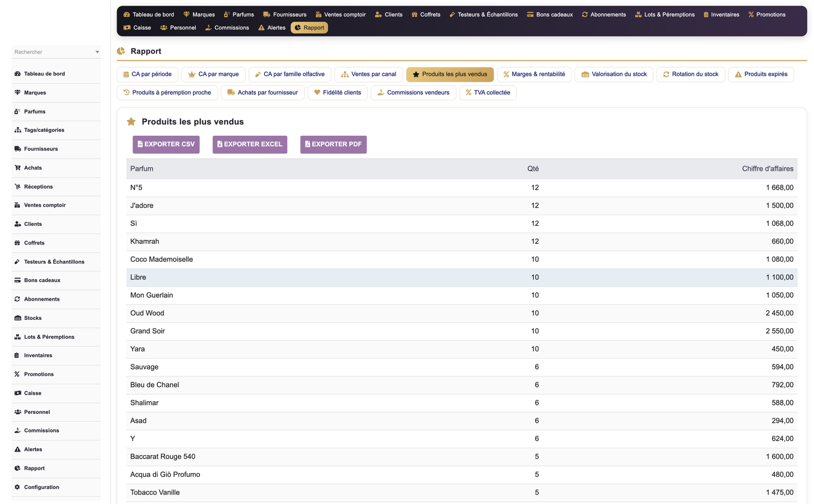Viewport: 814px width, 504px height.
Task: Switch to the CA par marque report
Action: click(213, 74)
